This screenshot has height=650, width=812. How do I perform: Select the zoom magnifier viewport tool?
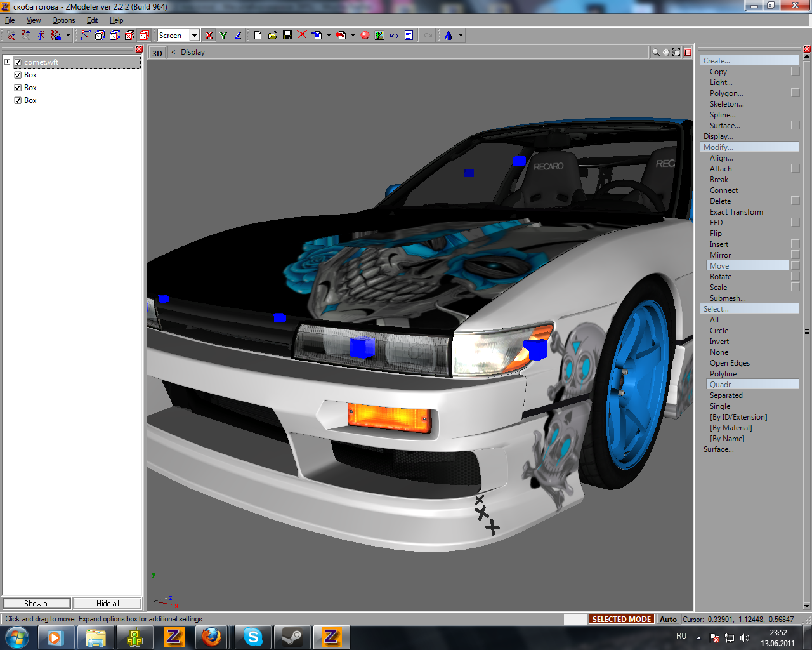655,52
